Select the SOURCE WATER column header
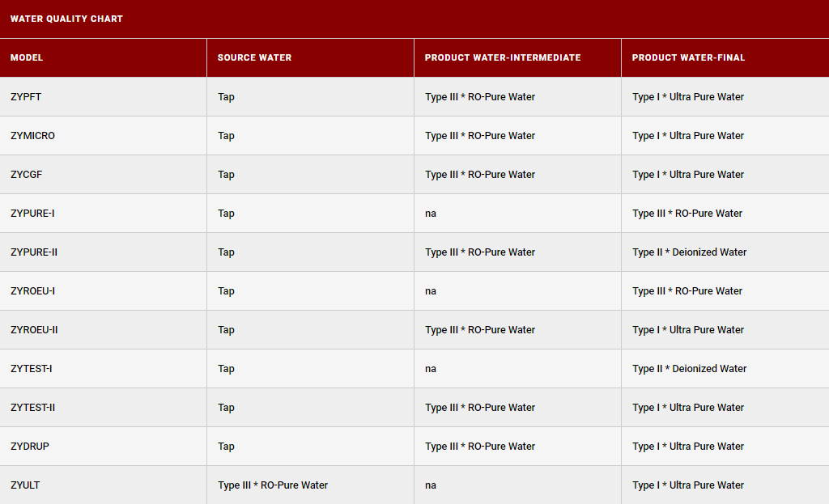Image resolution: width=829 pixels, height=504 pixels. 254,57
